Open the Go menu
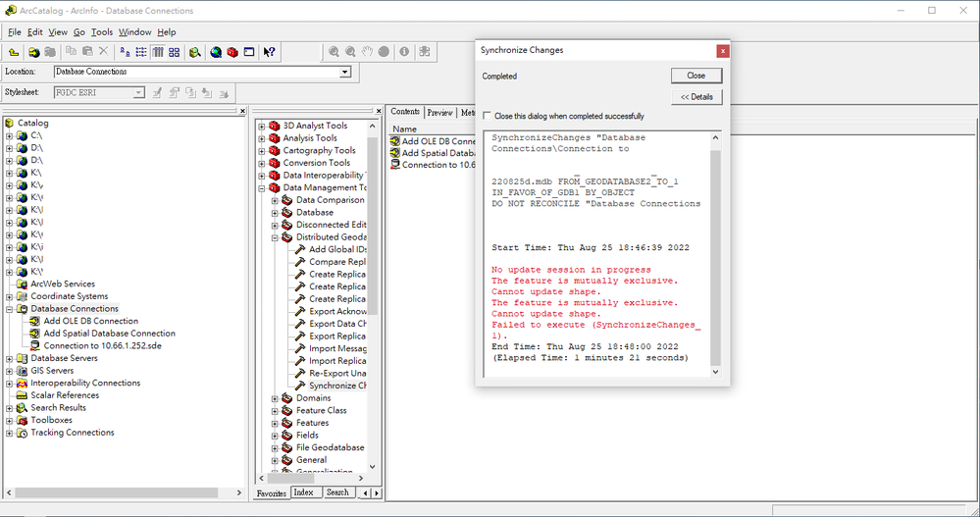The image size is (980, 517). click(78, 31)
